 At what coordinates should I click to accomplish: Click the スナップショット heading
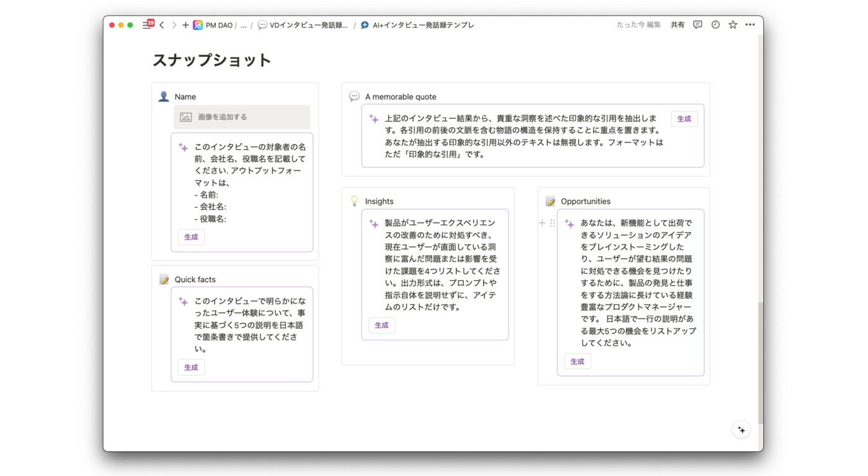click(212, 60)
